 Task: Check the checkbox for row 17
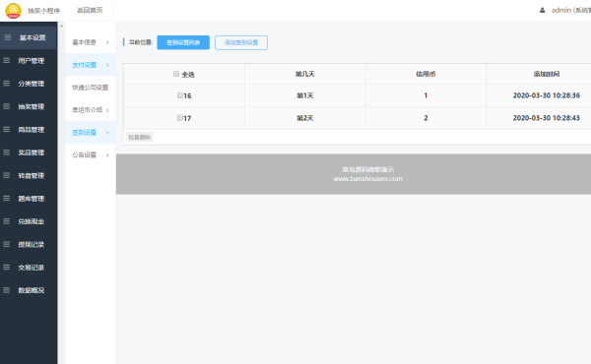180,118
